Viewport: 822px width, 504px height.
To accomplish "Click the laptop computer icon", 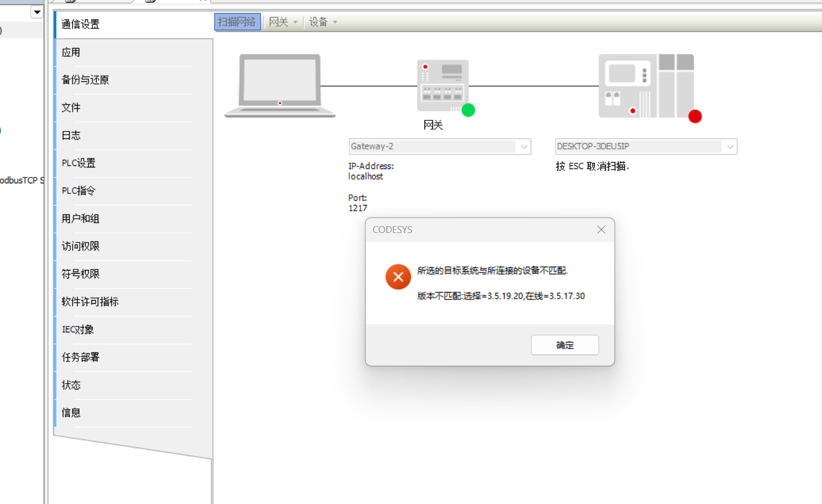I will (x=280, y=85).
